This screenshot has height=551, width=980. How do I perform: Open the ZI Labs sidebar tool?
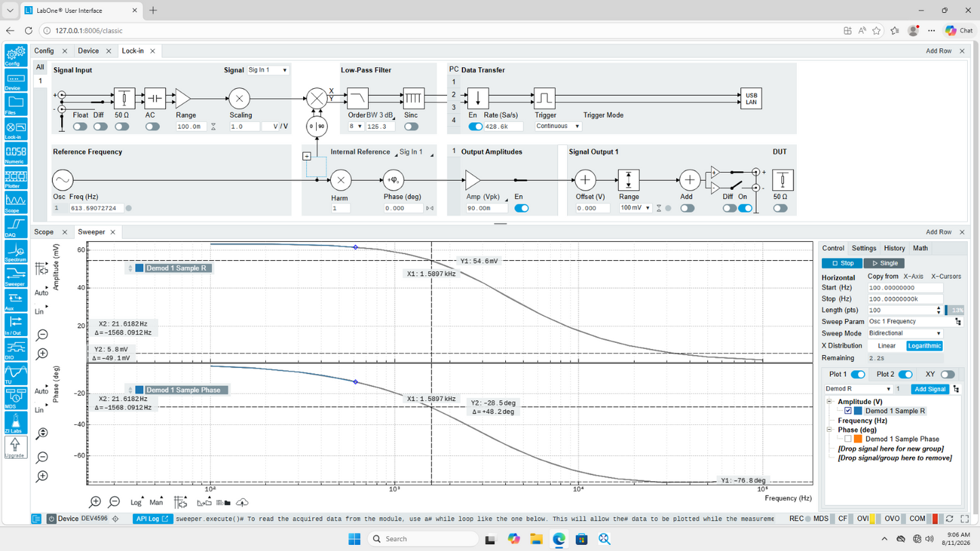(15, 423)
